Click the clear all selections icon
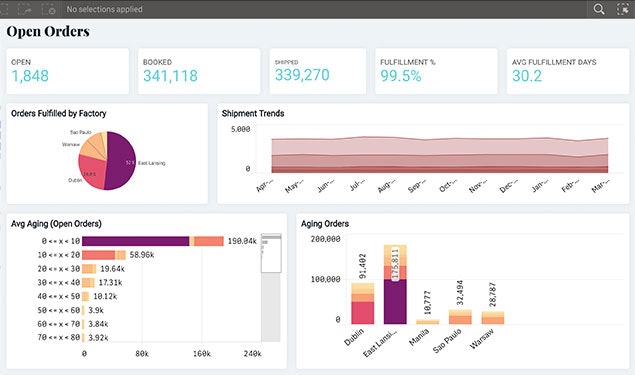Viewport: 635px width, 375px height. tap(48, 9)
